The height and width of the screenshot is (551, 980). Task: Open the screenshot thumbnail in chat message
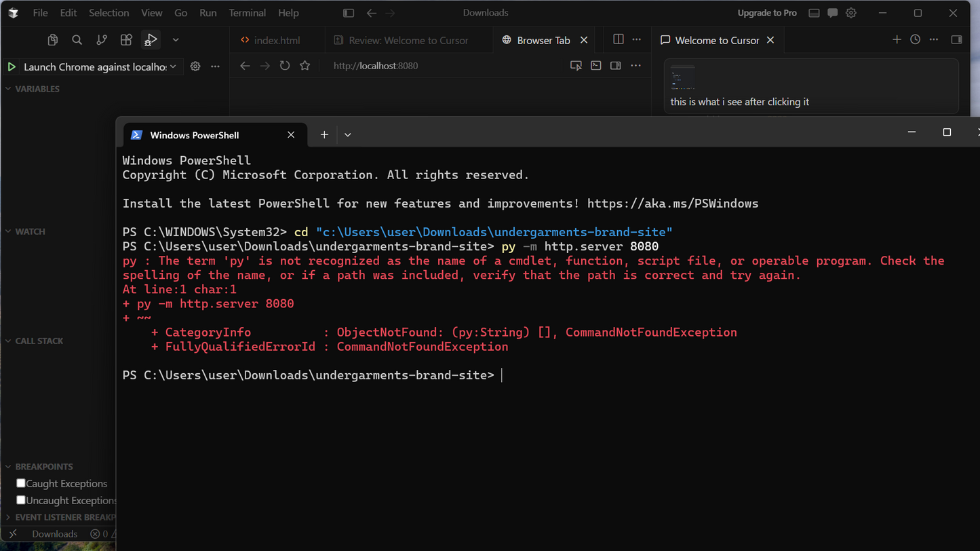click(x=682, y=79)
